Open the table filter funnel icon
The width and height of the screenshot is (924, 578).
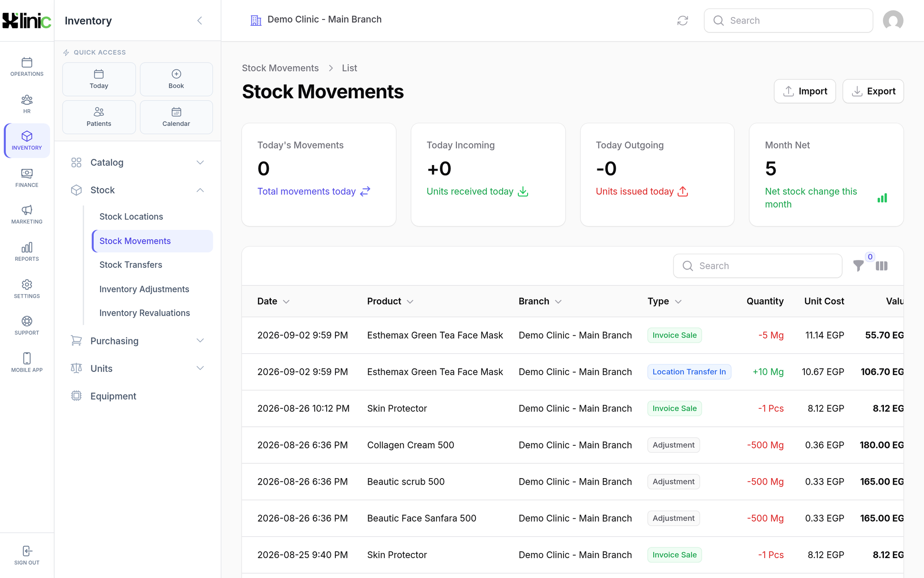(x=858, y=266)
